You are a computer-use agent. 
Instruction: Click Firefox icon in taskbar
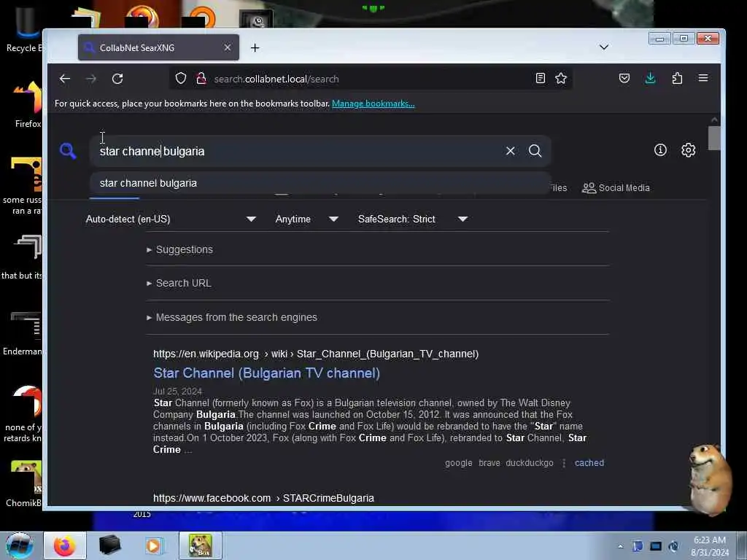pyautogui.click(x=65, y=545)
